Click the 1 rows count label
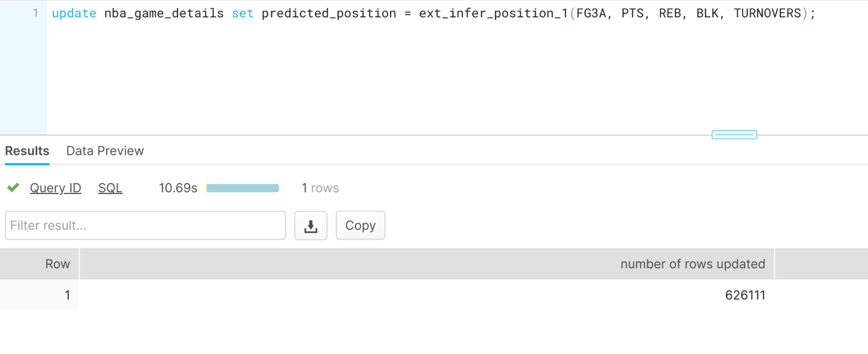 (320, 188)
